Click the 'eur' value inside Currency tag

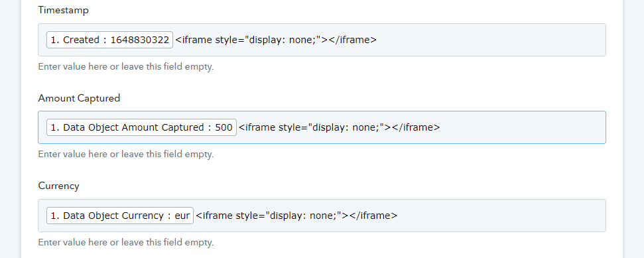(x=182, y=216)
